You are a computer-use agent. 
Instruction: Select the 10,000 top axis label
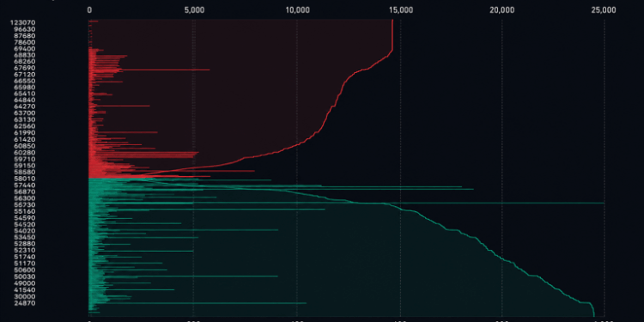click(x=297, y=10)
